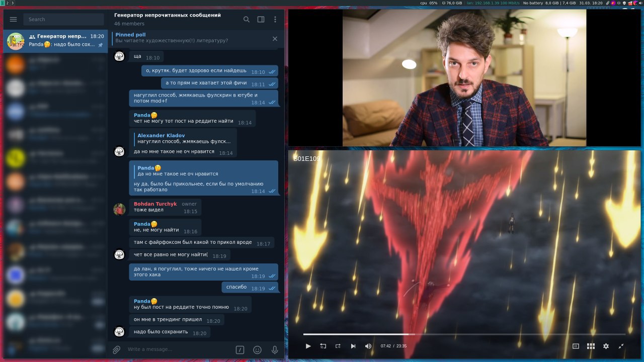This screenshot has height=362, width=644.
Task: Attach a file with the paperclip icon
Action: click(x=117, y=349)
